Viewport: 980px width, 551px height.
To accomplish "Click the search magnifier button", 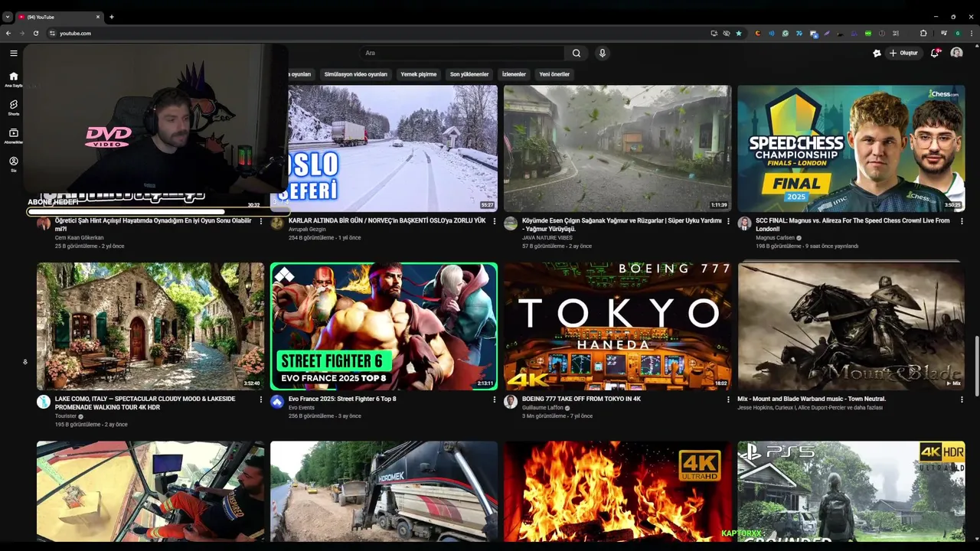I will click(x=577, y=53).
